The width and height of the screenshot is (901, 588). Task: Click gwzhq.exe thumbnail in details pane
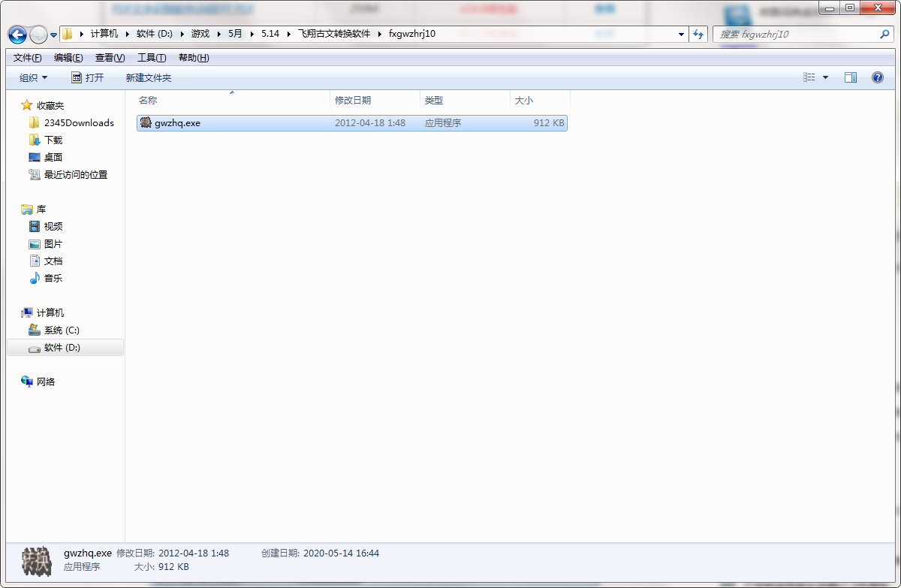pos(36,560)
